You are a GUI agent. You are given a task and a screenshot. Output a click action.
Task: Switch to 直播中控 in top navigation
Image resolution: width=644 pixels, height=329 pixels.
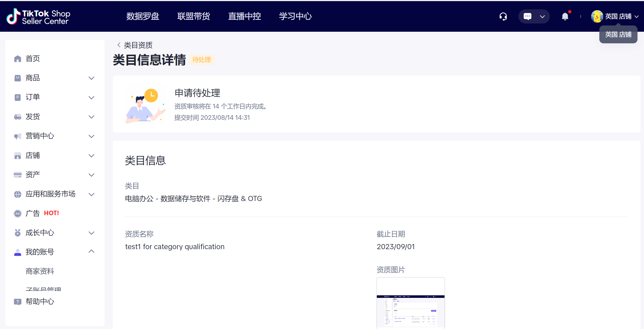pyautogui.click(x=244, y=16)
